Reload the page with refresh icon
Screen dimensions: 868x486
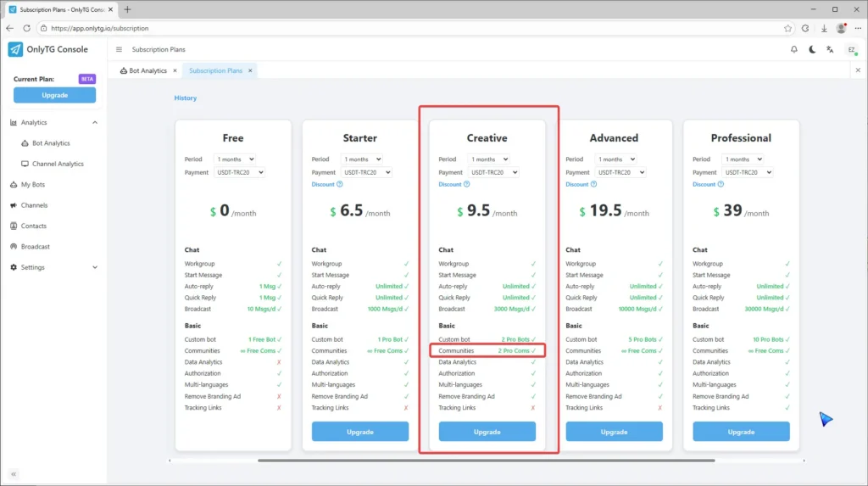tap(26, 28)
